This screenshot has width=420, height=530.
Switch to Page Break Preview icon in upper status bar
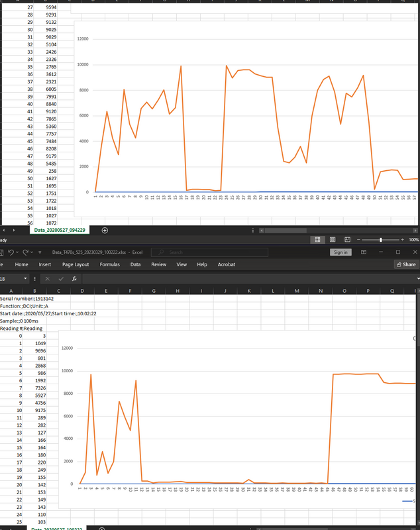(x=347, y=240)
